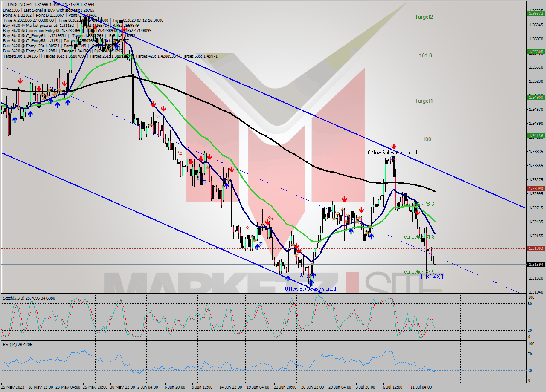Viewport: 546px width, 392px height.
Task: Click the 1.33835 price axis value
Action: pos(536,152)
